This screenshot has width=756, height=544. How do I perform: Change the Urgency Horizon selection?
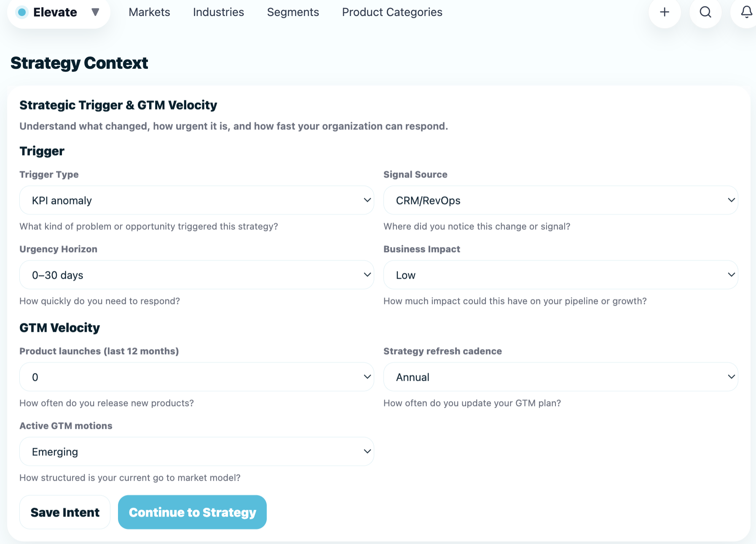coord(196,275)
